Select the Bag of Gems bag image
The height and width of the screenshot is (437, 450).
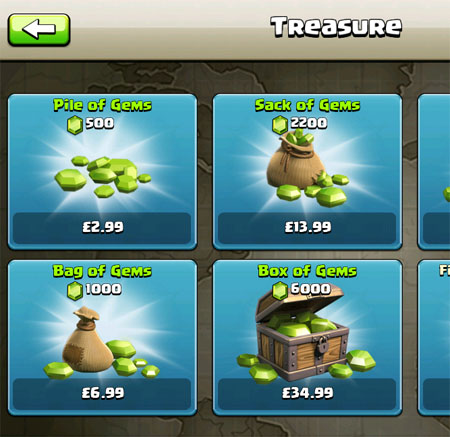click(102, 343)
